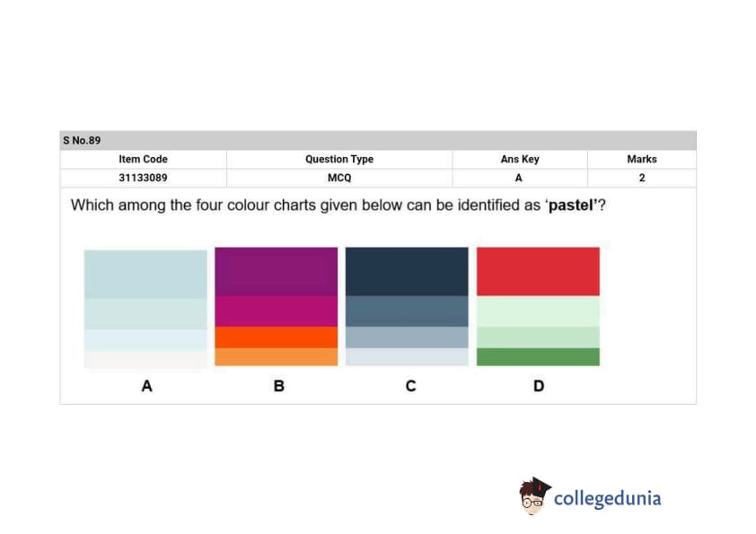Choose option label A below the charts
Viewport: 756px width, 534px height.
(x=146, y=386)
